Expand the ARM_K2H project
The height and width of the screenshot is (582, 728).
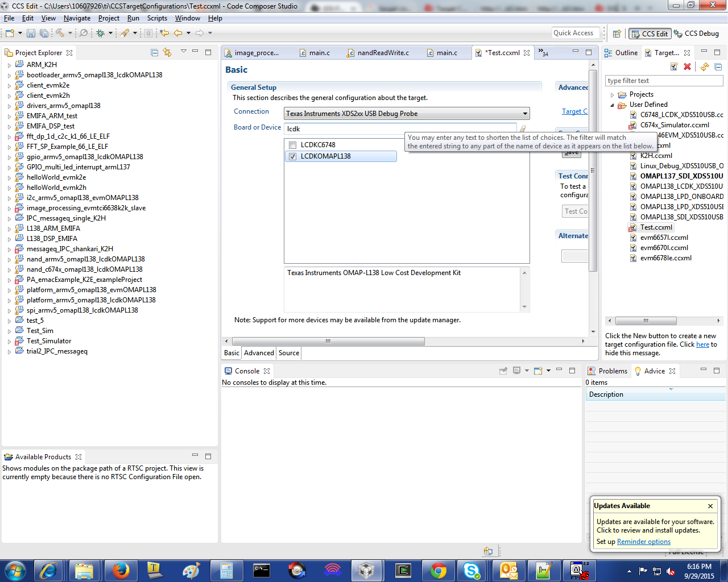click(x=9, y=65)
